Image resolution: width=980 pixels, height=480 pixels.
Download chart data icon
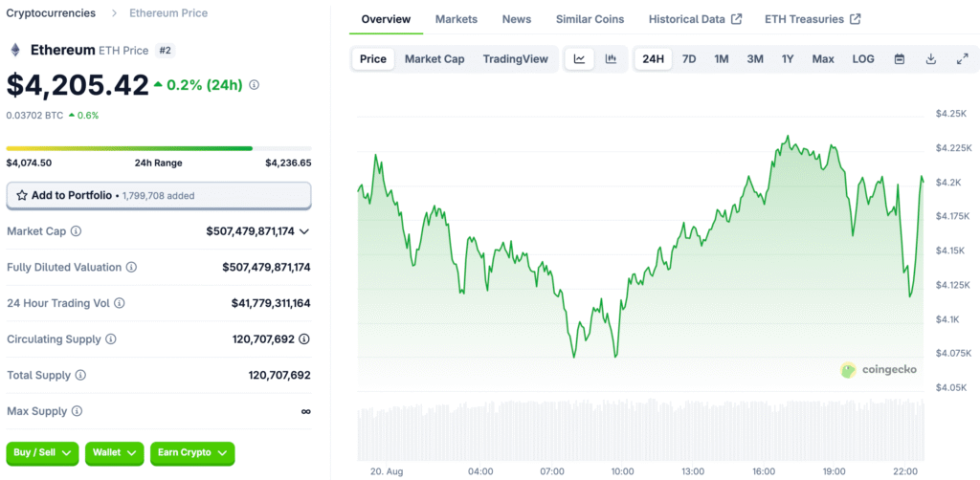pos(930,59)
